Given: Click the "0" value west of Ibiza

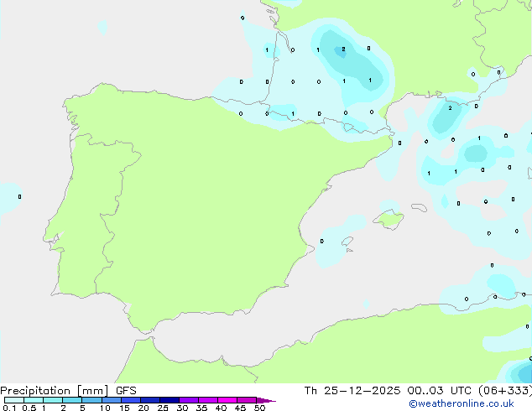Looking at the screenshot, I should pyautogui.click(x=322, y=241).
